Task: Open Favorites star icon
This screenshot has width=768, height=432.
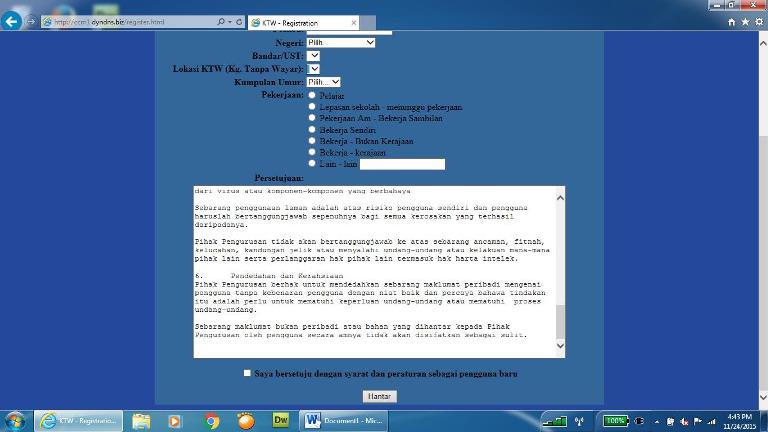Action: click(745, 21)
